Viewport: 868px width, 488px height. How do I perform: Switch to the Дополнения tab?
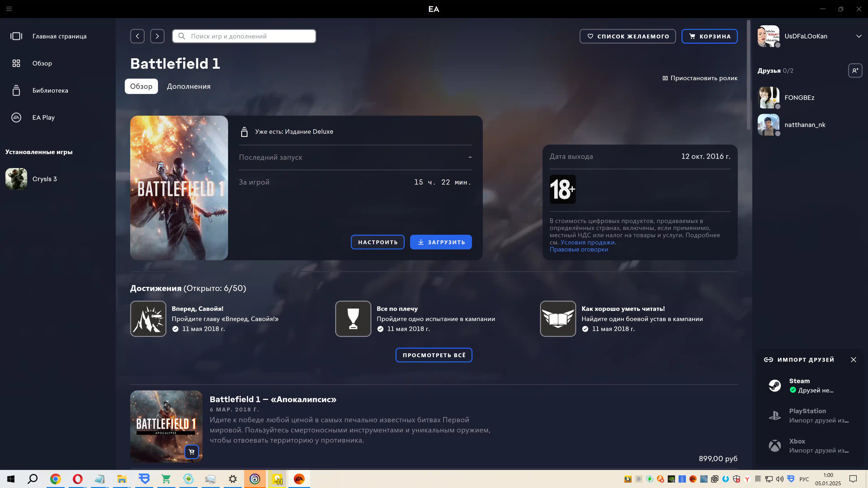[189, 86]
